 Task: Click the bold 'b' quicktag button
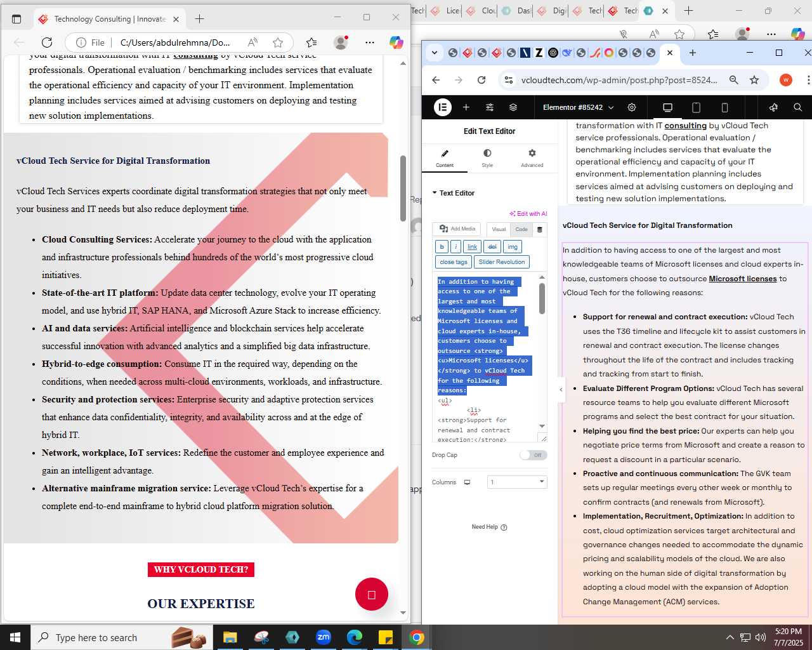pyautogui.click(x=442, y=247)
